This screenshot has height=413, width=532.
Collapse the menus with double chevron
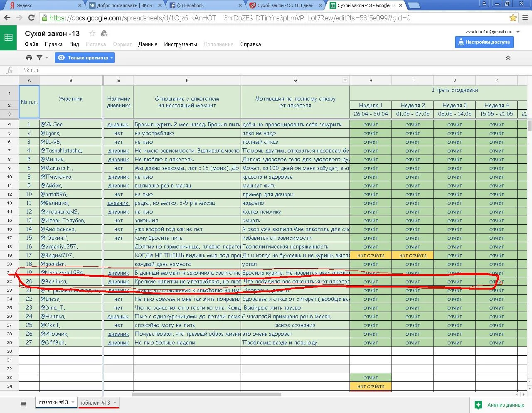pos(508,58)
